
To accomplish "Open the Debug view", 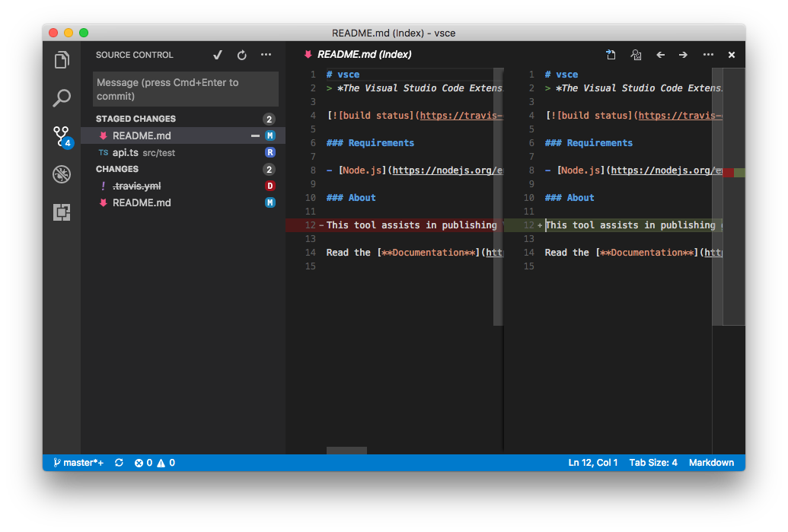I will (61, 174).
